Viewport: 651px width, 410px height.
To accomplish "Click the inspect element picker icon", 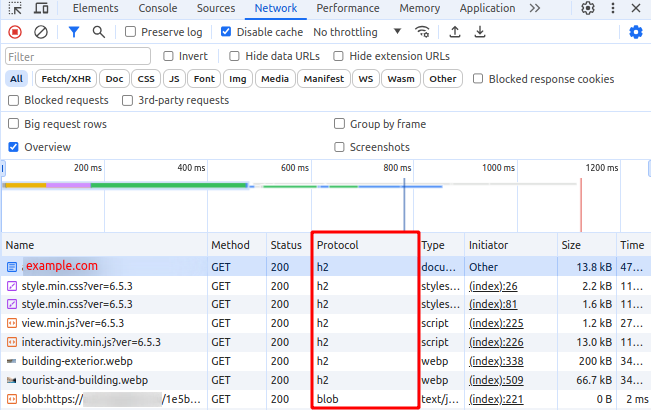I will [15, 9].
